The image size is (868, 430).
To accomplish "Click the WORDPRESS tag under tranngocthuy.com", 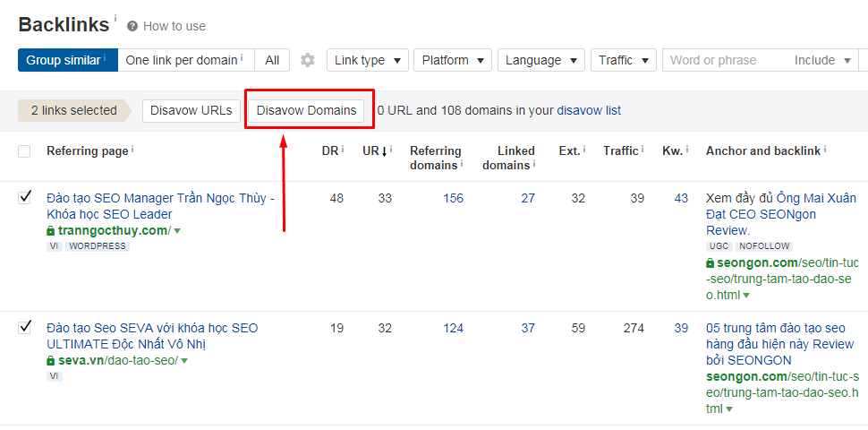I will tap(98, 246).
